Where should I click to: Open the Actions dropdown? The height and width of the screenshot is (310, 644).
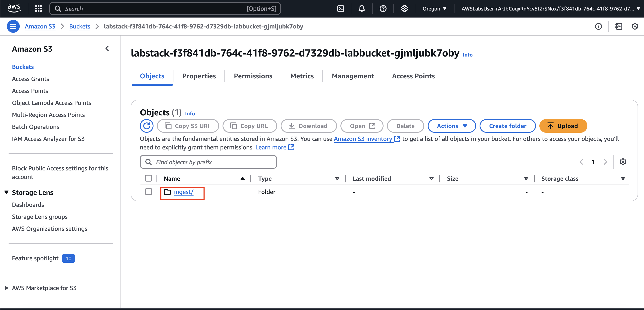click(451, 126)
